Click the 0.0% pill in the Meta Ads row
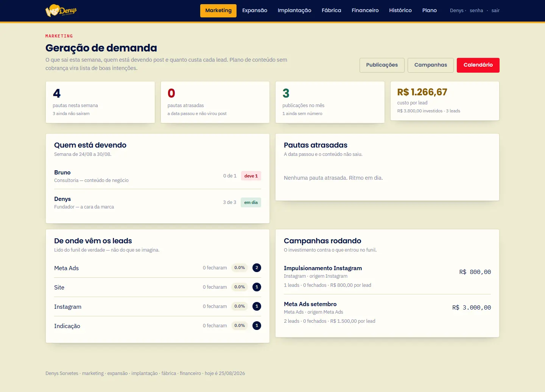Image resolution: width=545 pixels, height=392 pixels. pos(240,268)
